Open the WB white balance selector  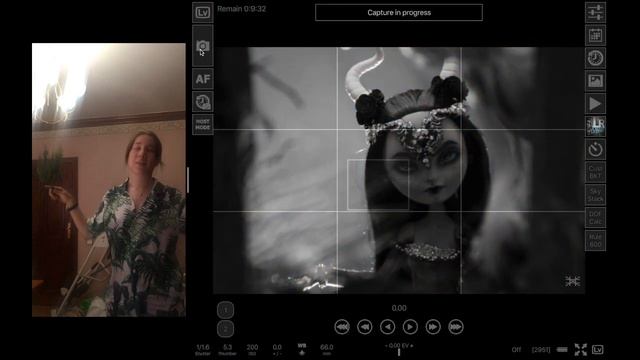[x=302, y=349]
